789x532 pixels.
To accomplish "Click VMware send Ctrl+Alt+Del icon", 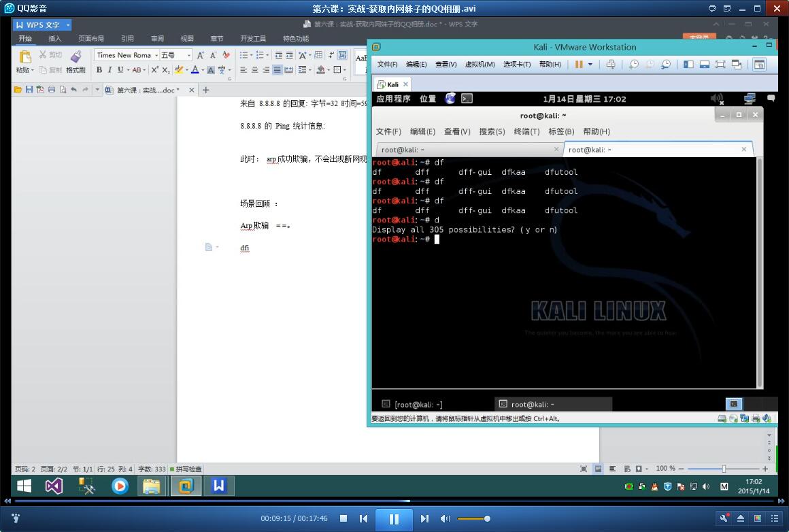I will (610, 65).
